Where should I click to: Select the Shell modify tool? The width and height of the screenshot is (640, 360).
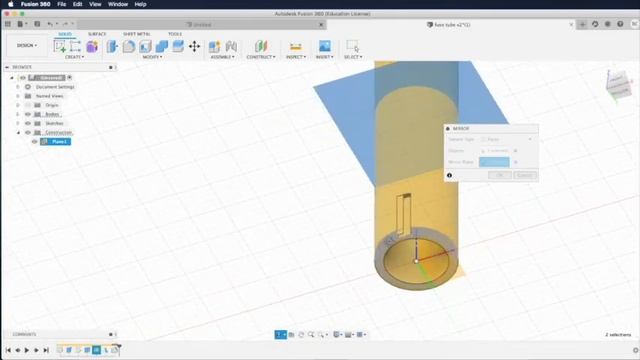(x=145, y=46)
